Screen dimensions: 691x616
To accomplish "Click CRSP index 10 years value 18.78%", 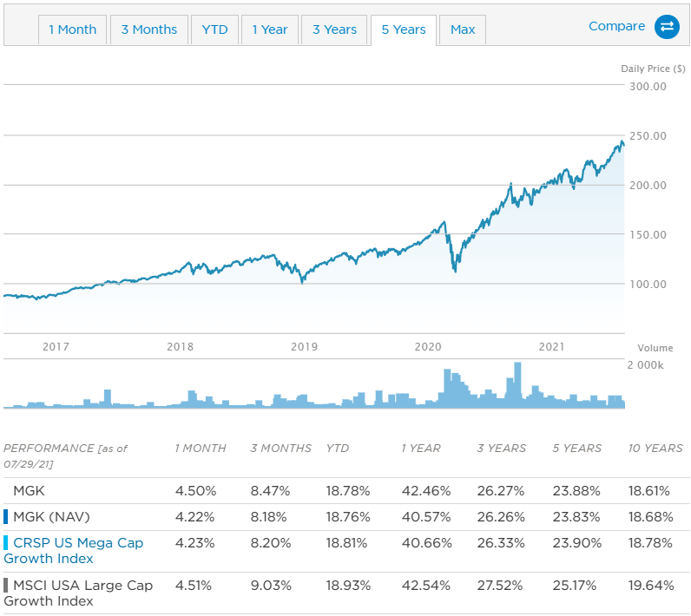I will coord(650,543).
